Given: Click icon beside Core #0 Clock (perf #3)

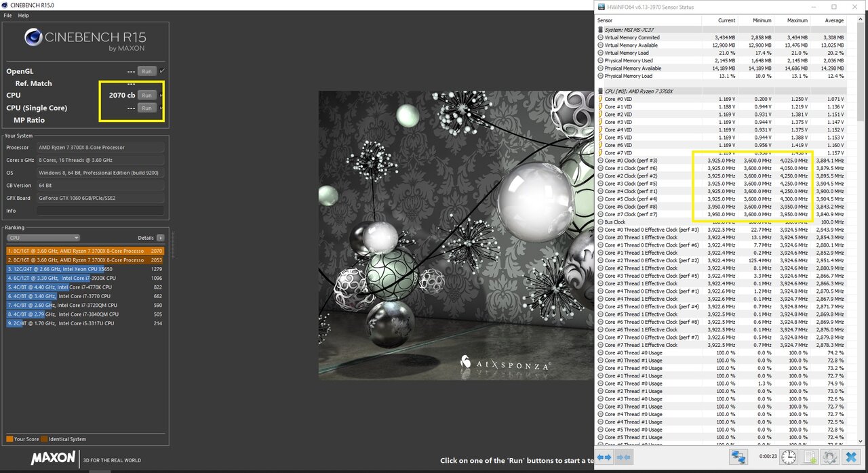Looking at the screenshot, I should point(600,161).
